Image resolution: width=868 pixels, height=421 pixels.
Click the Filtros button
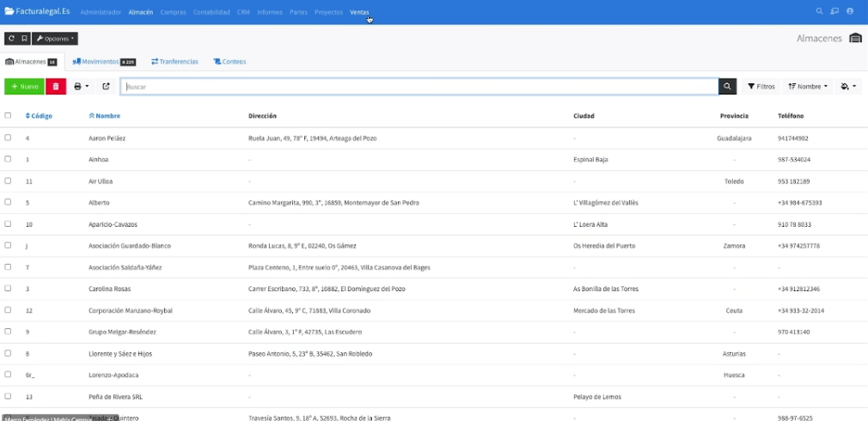click(761, 87)
